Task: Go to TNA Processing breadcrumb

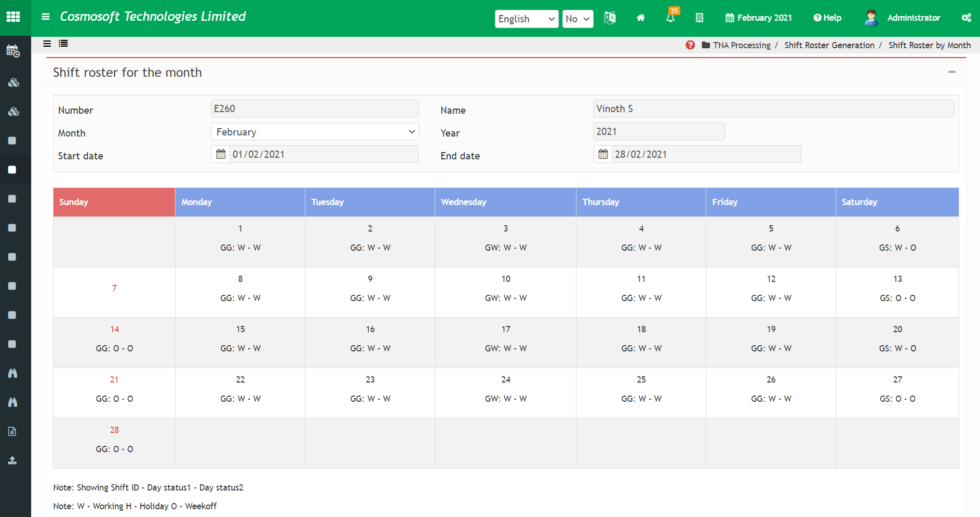Action: 742,45
